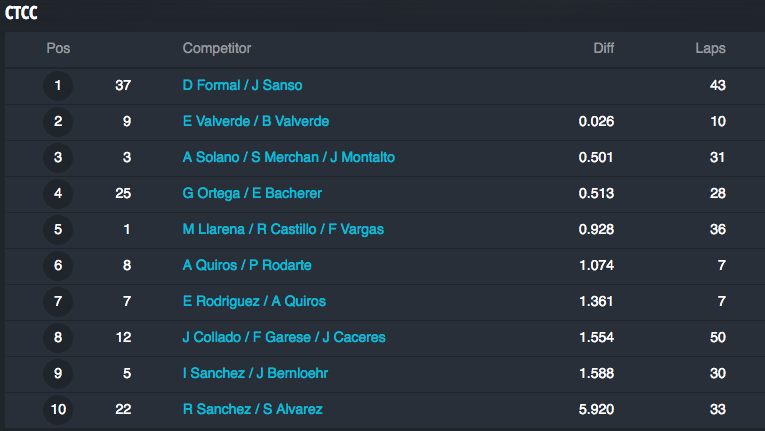Open A Quiros / P Rodarte link
The image size is (765, 431).
click(x=247, y=266)
